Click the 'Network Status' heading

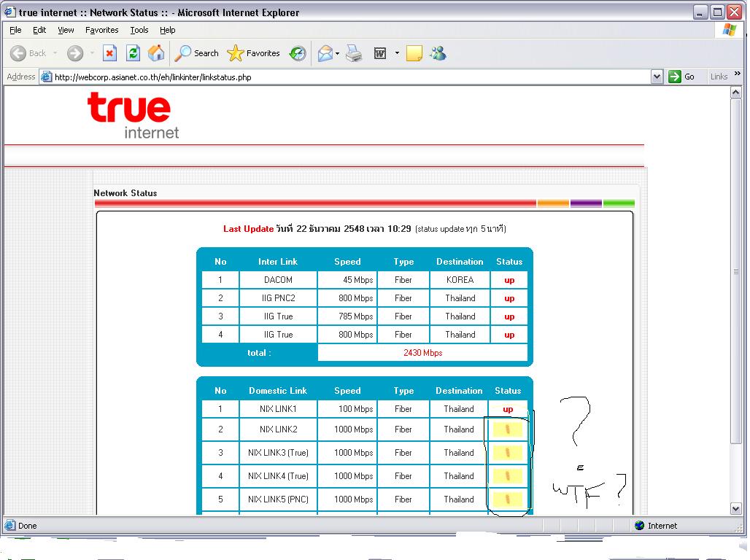tap(125, 192)
